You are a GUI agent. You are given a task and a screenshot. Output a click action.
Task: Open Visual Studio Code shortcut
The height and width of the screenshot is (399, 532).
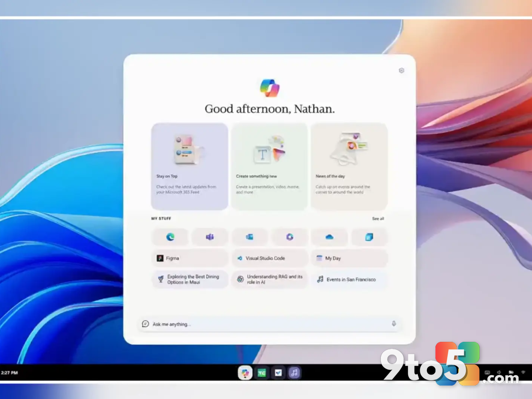pyautogui.click(x=270, y=258)
